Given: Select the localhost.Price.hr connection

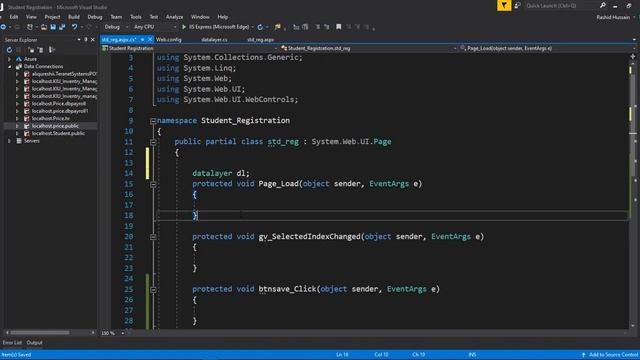Looking at the screenshot, I should pos(51,118).
